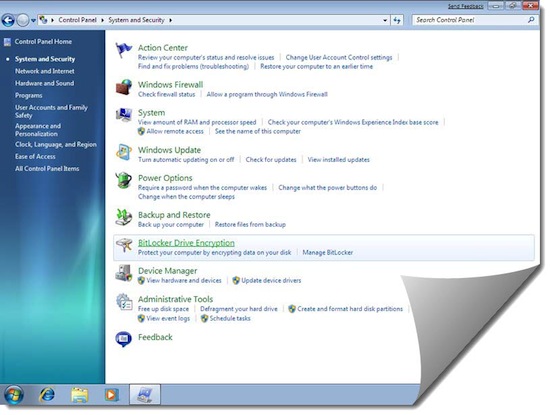Viewport: 550px width, 415px height.
Task: Open BitLocker Drive Encryption heading link
Action: (186, 243)
